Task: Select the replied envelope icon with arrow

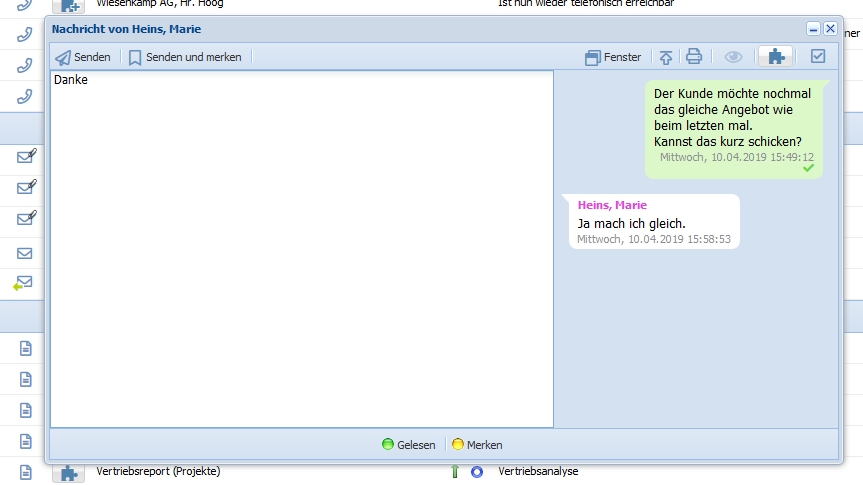Action: point(23,283)
